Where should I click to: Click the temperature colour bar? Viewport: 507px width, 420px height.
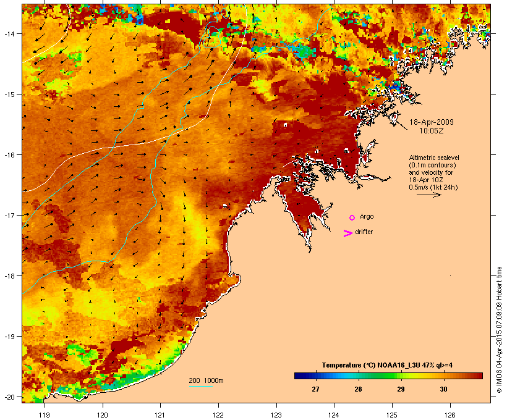tap(388, 376)
